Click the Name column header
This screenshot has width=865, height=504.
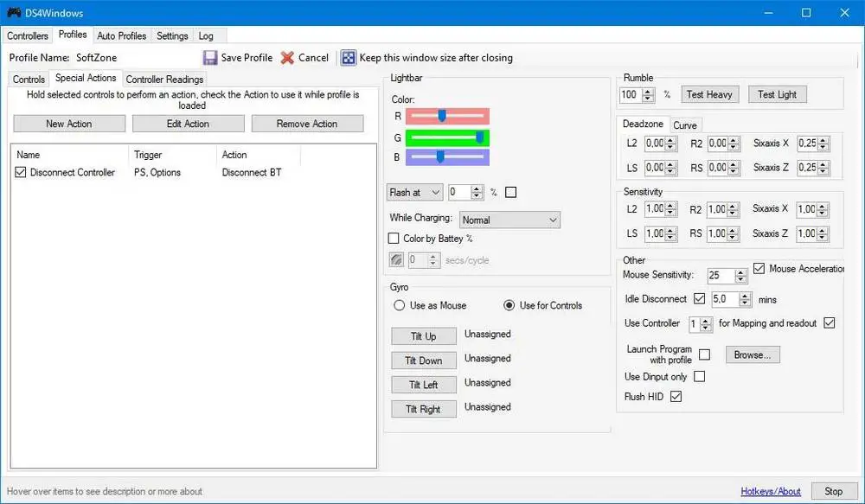pos(69,155)
